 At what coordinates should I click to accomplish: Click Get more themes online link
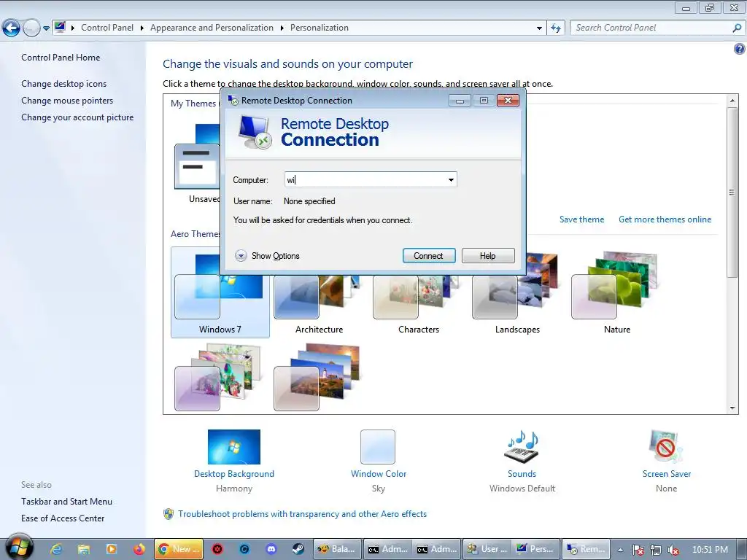665,219
